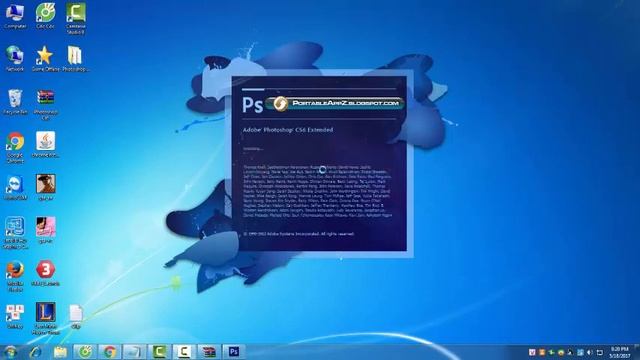Click the Ps logo on the splash screen
This screenshot has width=640, height=360.
click(252, 105)
